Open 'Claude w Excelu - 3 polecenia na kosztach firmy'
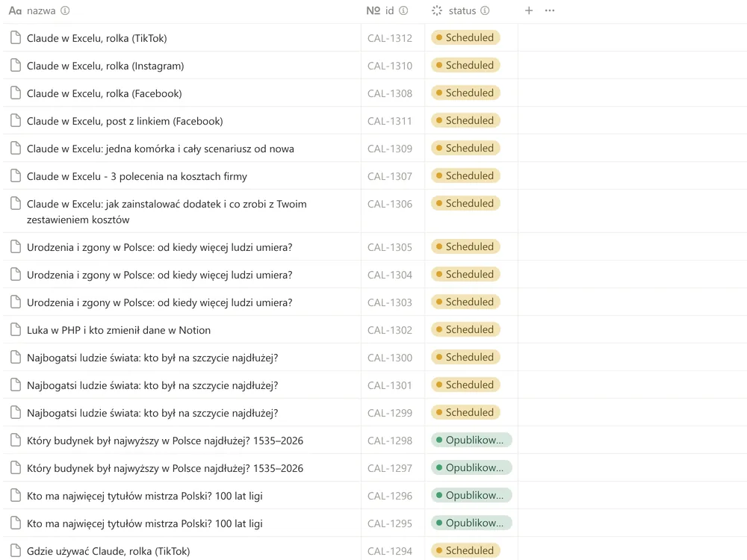Screen dimensions: 747x560 click(x=137, y=176)
